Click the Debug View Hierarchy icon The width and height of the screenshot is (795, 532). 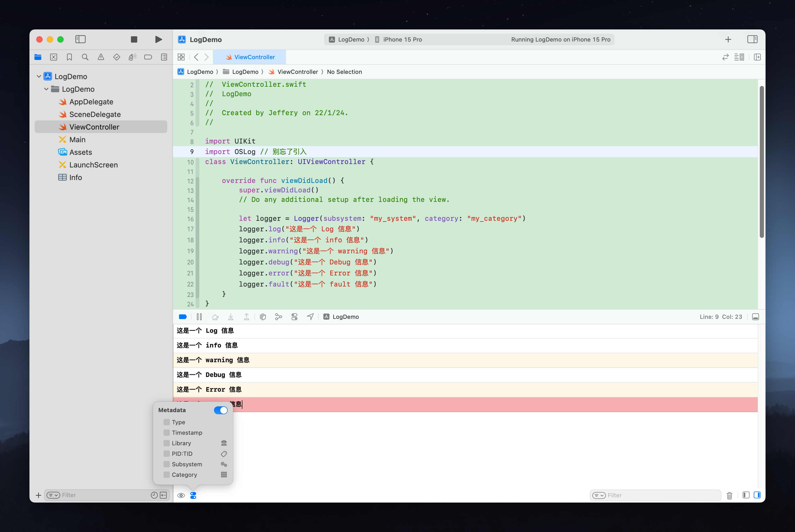pyautogui.click(x=263, y=316)
